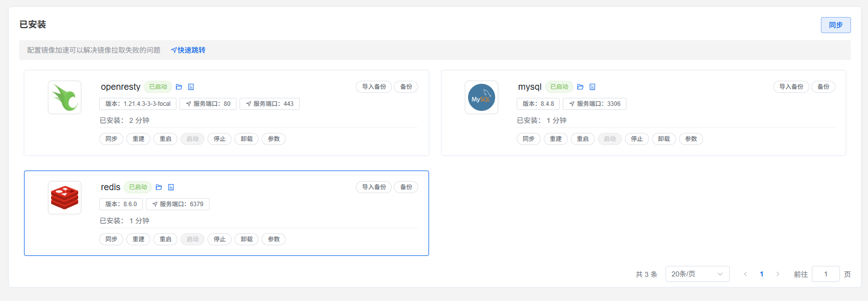
Task: Open the openresty log document icon
Action: [x=191, y=87]
